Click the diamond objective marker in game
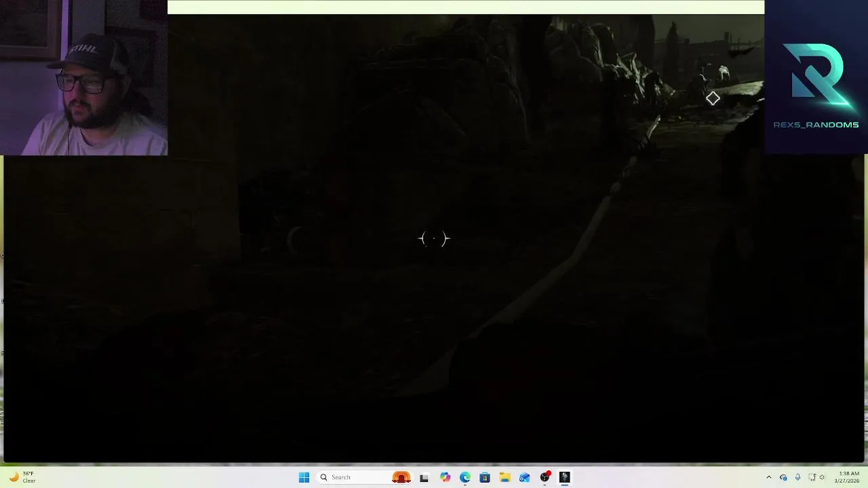 [x=713, y=99]
